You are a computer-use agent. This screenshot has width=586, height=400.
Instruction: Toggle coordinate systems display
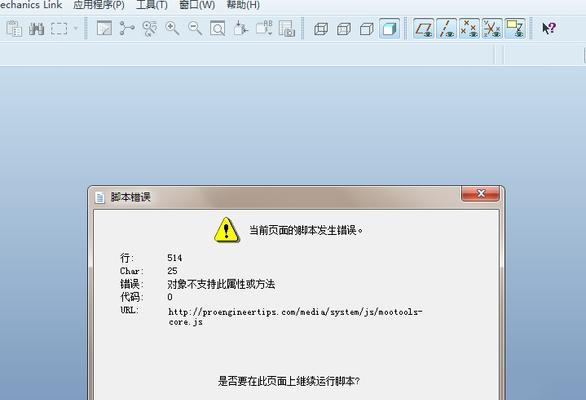click(x=492, y=28)
